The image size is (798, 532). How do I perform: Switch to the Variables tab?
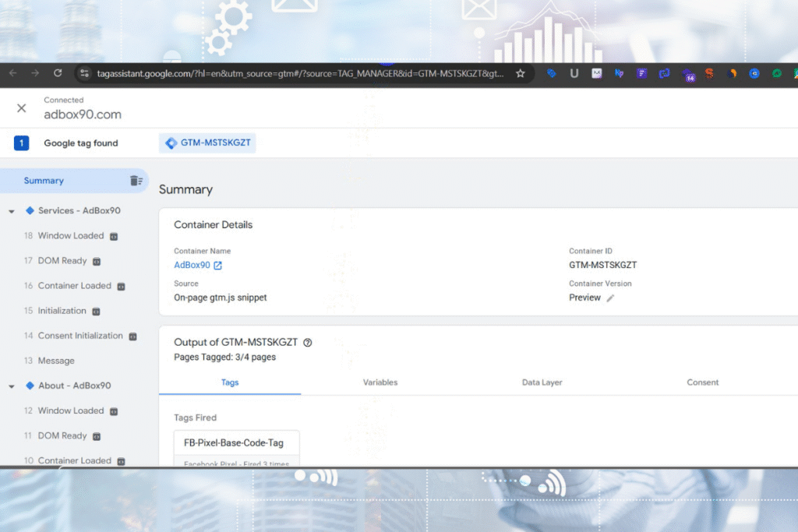380,382
